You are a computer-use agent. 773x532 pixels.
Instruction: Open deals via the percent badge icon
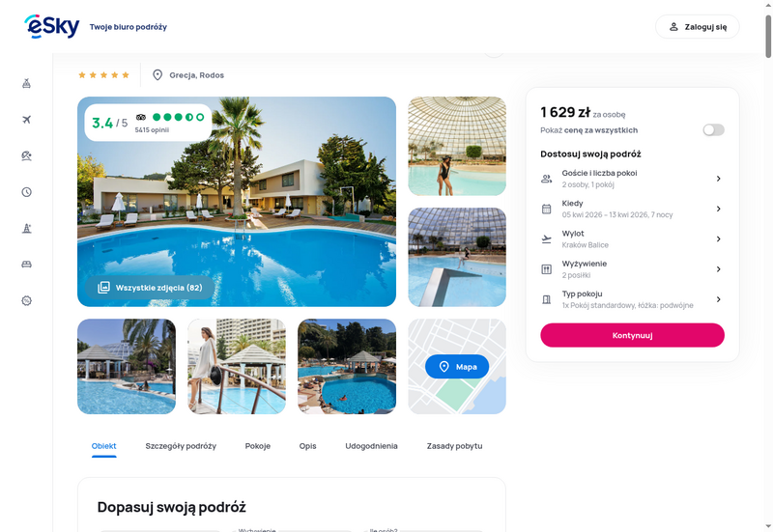tap(27, 300)
